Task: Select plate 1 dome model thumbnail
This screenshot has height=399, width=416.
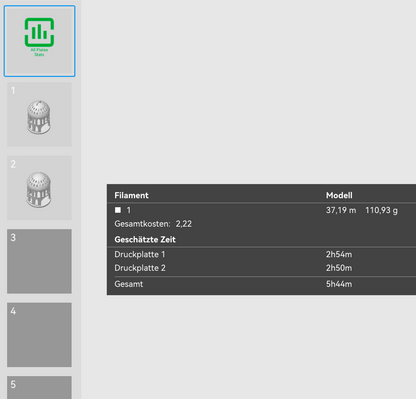Action: point(39,115)
